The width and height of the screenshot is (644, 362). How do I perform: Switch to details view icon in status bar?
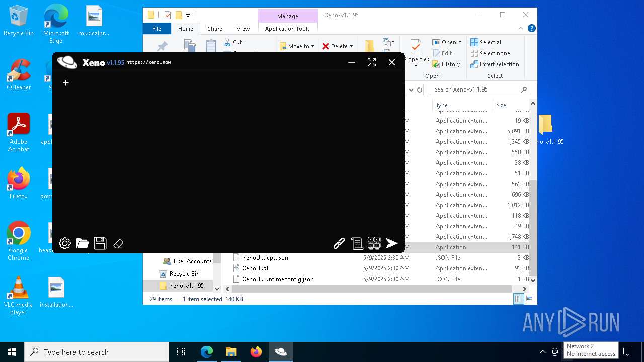point(519,299)
